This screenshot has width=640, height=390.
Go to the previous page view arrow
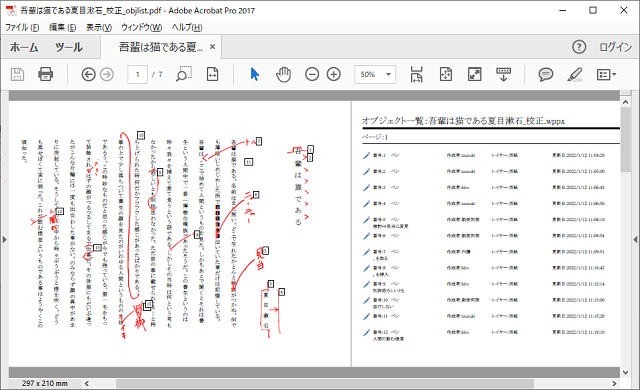pyautogui.click(x=88, y=75)
